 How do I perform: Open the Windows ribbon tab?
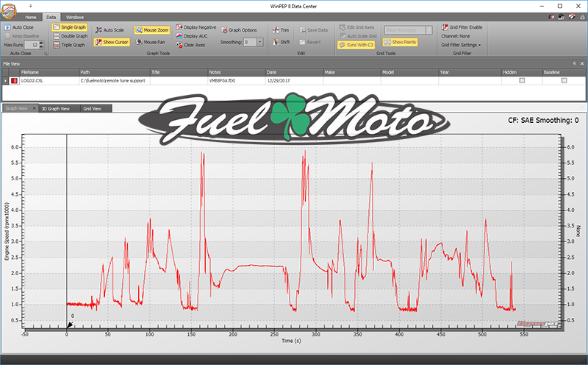tap(75, 17)
